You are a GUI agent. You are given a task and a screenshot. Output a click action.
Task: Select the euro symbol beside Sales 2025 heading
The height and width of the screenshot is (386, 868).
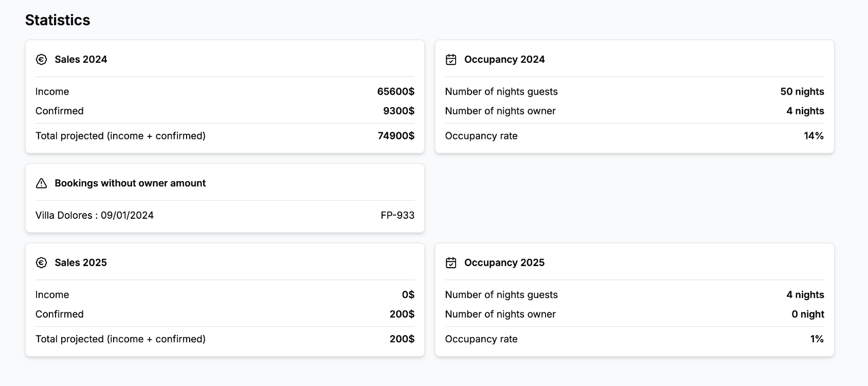tap(41, 262)
